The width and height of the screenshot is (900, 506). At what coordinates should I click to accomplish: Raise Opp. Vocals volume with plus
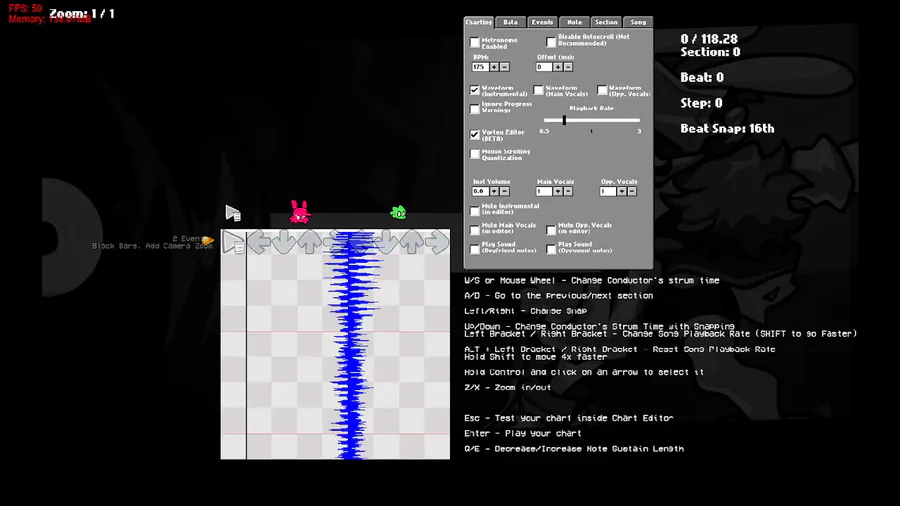pyautogui.click(x=622, y=191)
